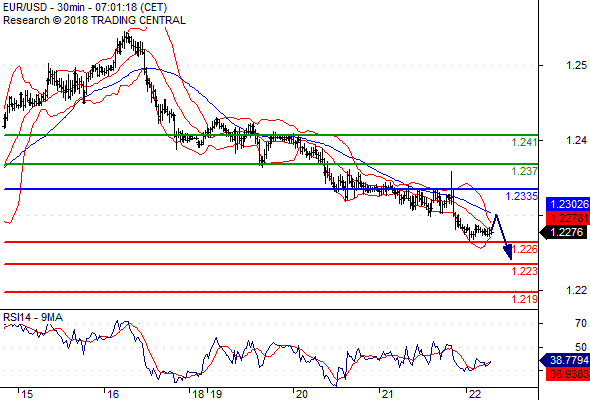Click the red support label 1.223

point(525,271)
